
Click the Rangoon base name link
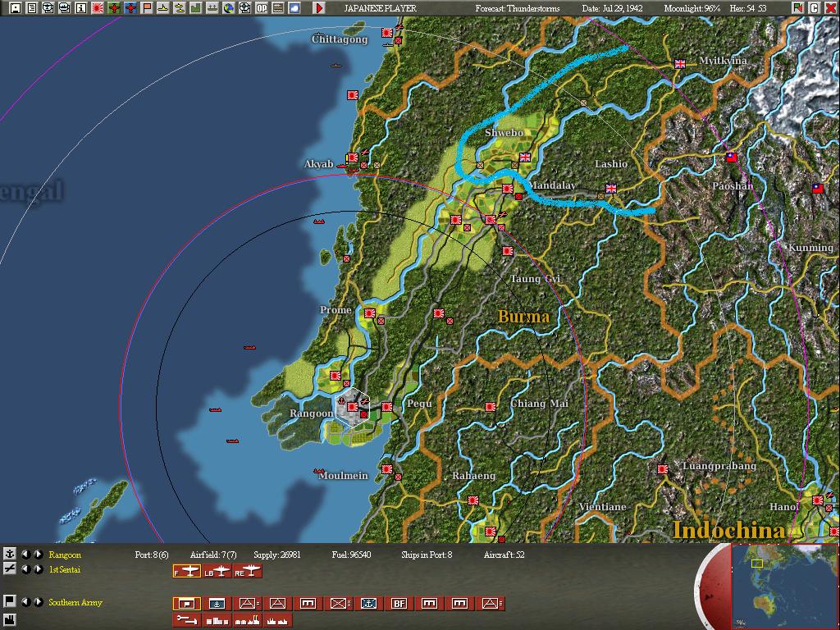(65, 555)
